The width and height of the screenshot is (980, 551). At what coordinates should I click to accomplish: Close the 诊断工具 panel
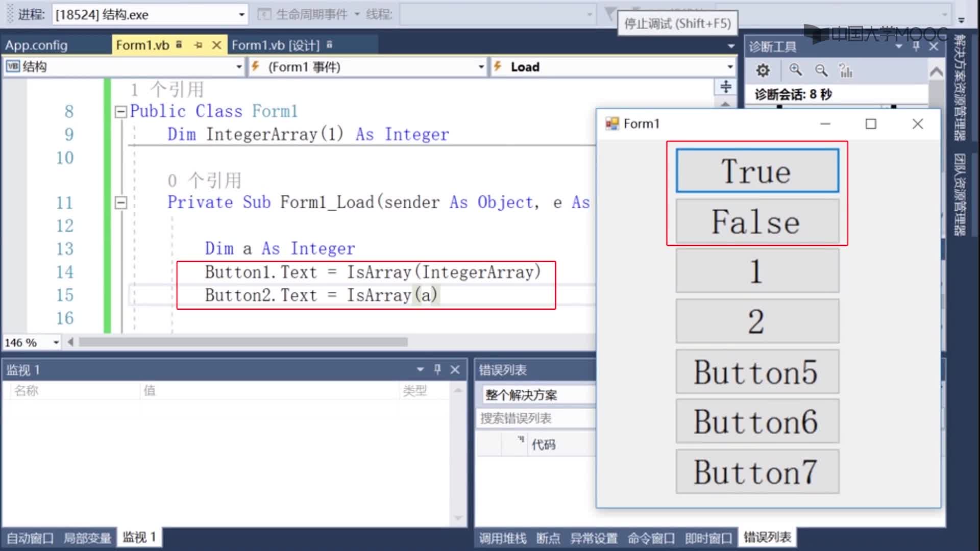(x=934, y=46)
